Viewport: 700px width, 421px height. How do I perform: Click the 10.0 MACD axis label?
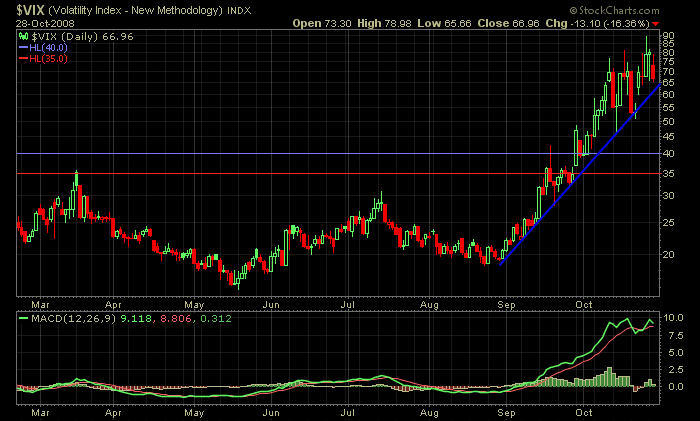pos(674,317)
